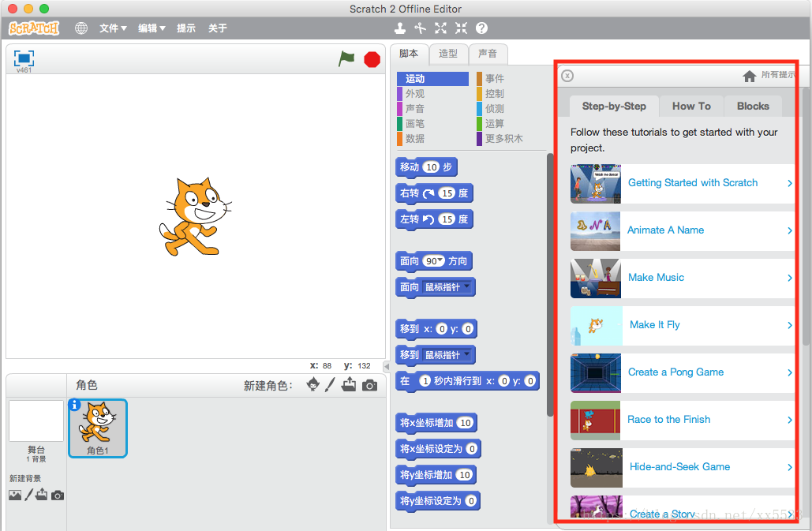This screenshot has width=812, height=531.
Task: Click value in 将x坐标增加 block
Action: coord(465,423)
